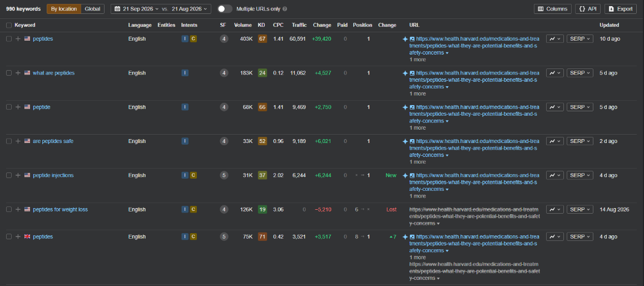
Task: Add 'what are peptides' via plus icon
Action: (x=18, y=73)
